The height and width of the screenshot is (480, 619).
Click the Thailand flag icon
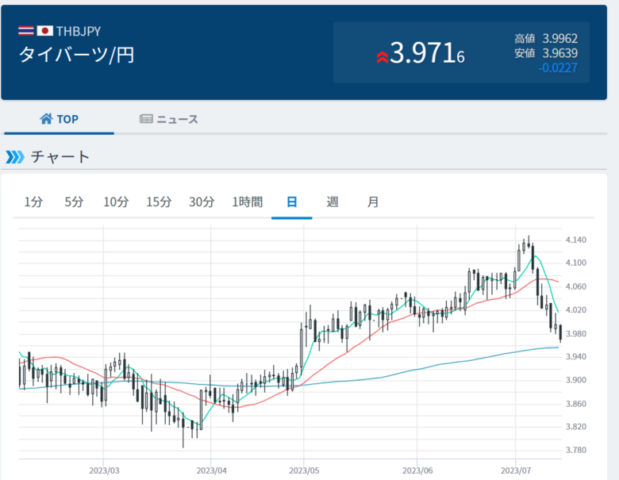point(26,31)
